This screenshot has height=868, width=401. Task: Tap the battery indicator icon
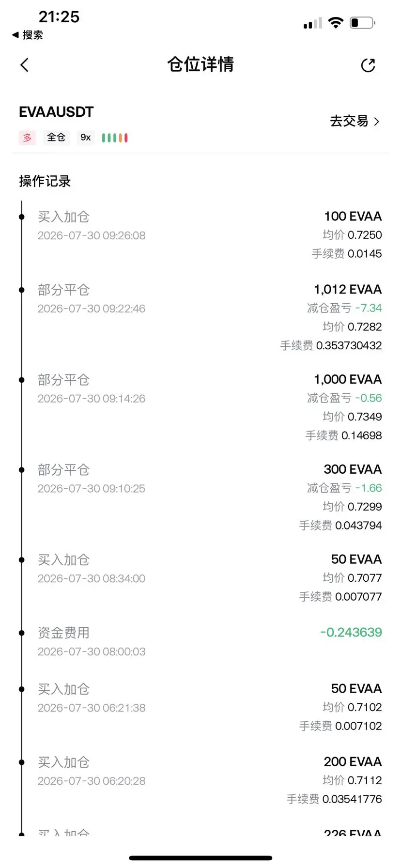click(x=363, y=23)
